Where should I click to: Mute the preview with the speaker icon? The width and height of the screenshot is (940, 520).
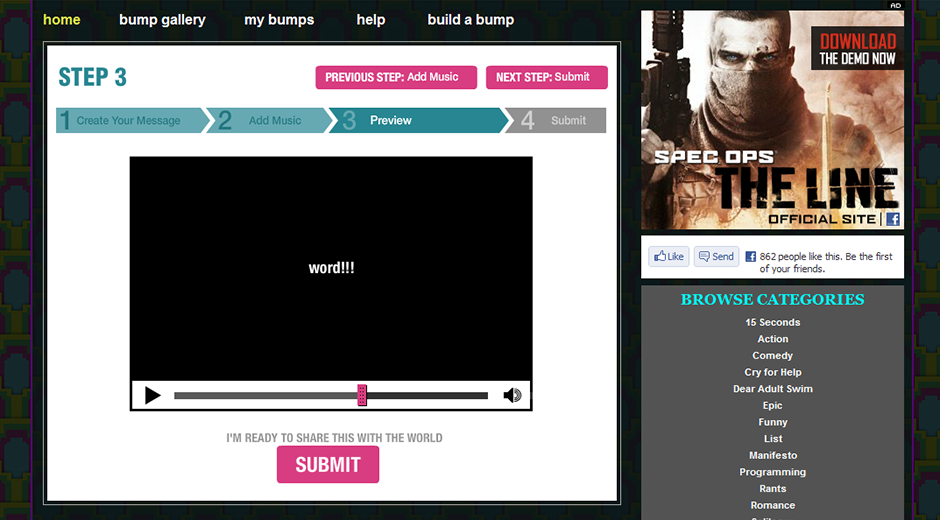512,395
